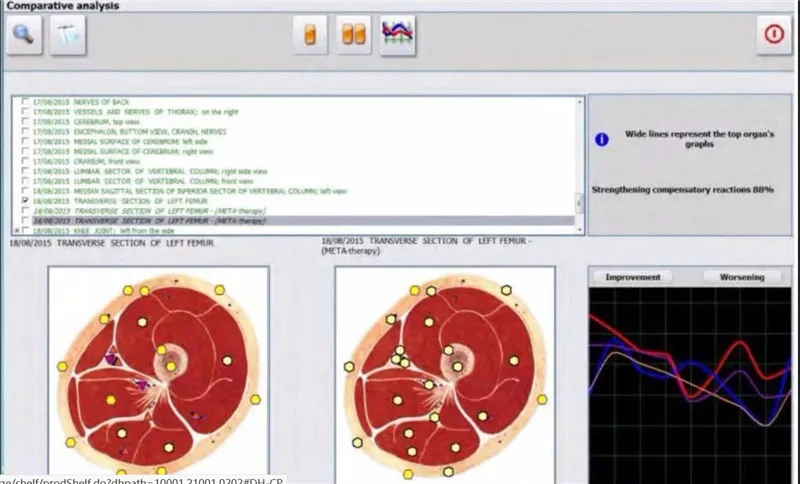Viewport: 800px width, 484px height.
Task: Click the research list vertical scrollbar
Action: pyautogui.click(x=579, y=165)
